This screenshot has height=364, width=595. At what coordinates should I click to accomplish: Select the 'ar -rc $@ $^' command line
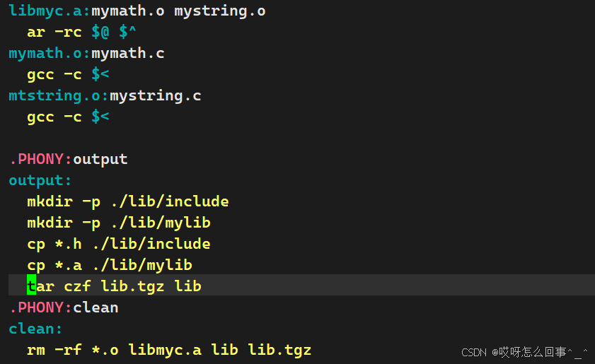[x=81, y=32]
